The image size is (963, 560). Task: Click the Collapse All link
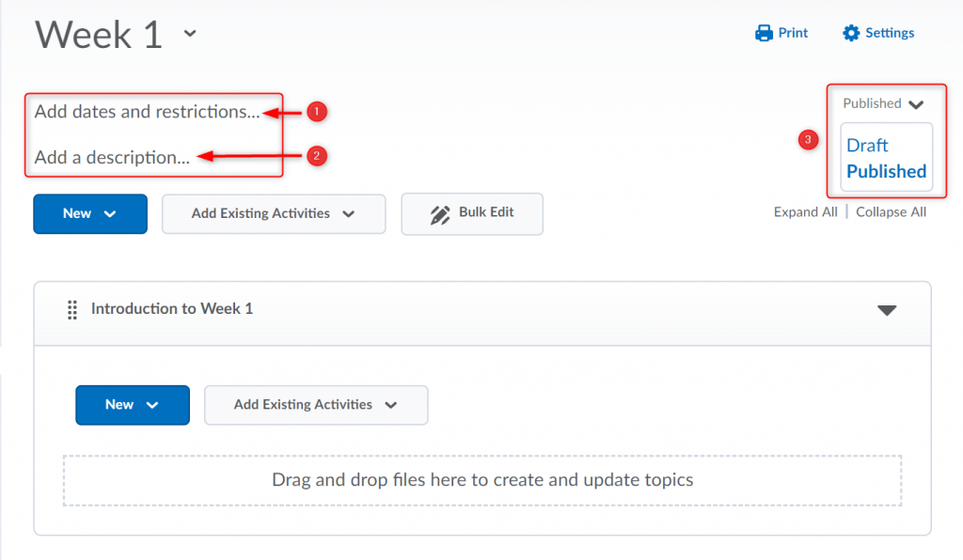click(891, 211)
